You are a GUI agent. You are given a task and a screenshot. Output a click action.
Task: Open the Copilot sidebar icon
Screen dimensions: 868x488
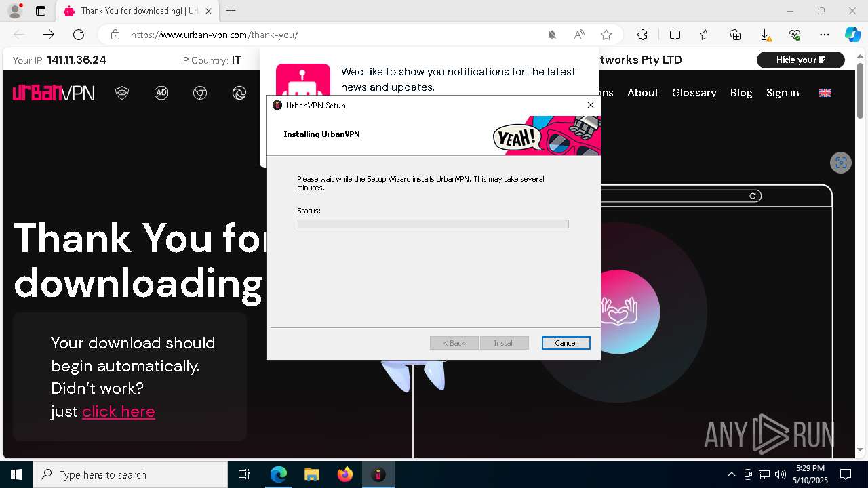point(852,35)
